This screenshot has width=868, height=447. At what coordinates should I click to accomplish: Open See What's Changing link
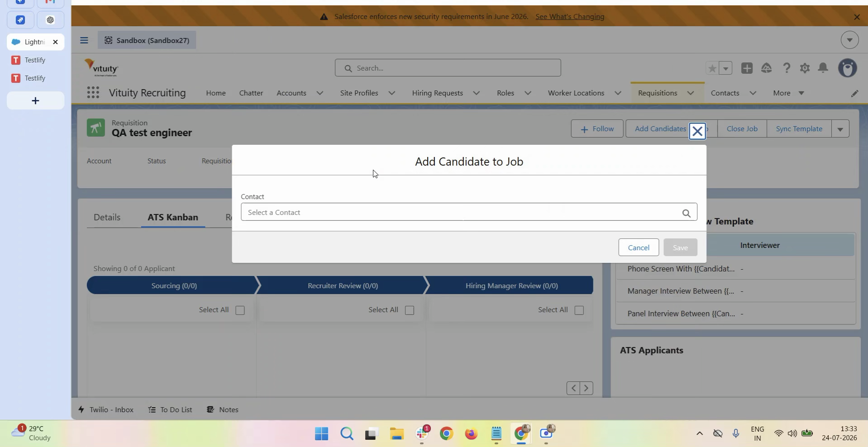click(x=570, y=17)
